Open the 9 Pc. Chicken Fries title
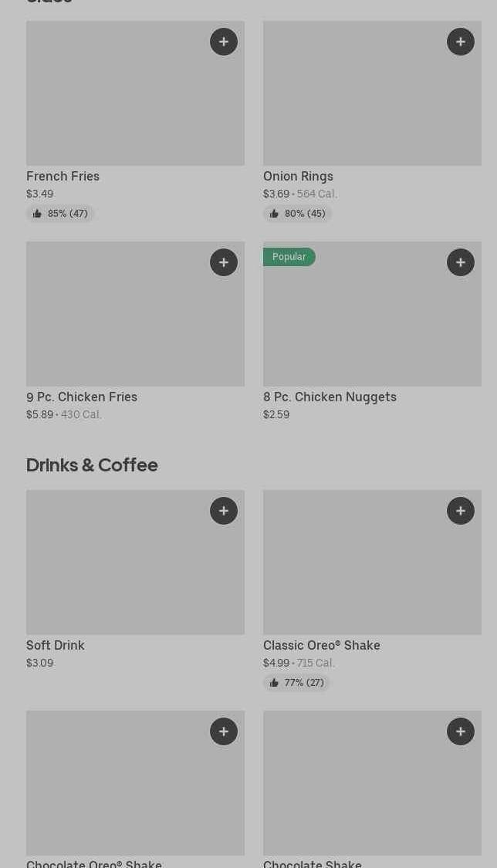 click(82, 397)
